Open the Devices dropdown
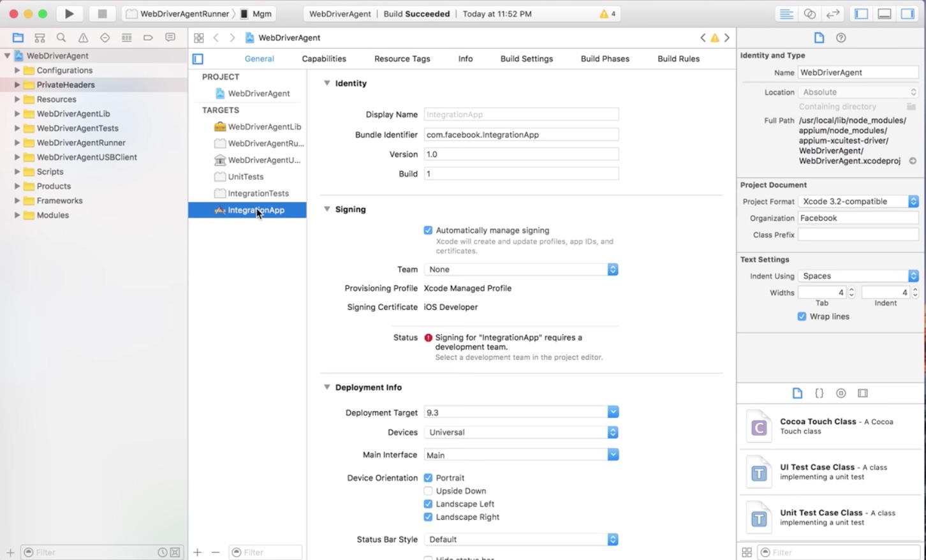This screenshot has height=560, width=926. [x=521, y=432]
